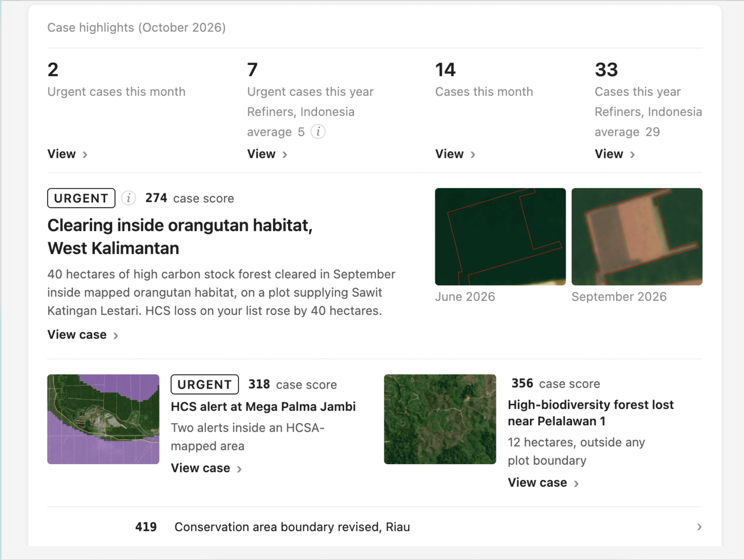Image resolution: width=744 pixels, height=560 pixels.
Task: Open June 2026 satellite image
Action: point(500,237)
